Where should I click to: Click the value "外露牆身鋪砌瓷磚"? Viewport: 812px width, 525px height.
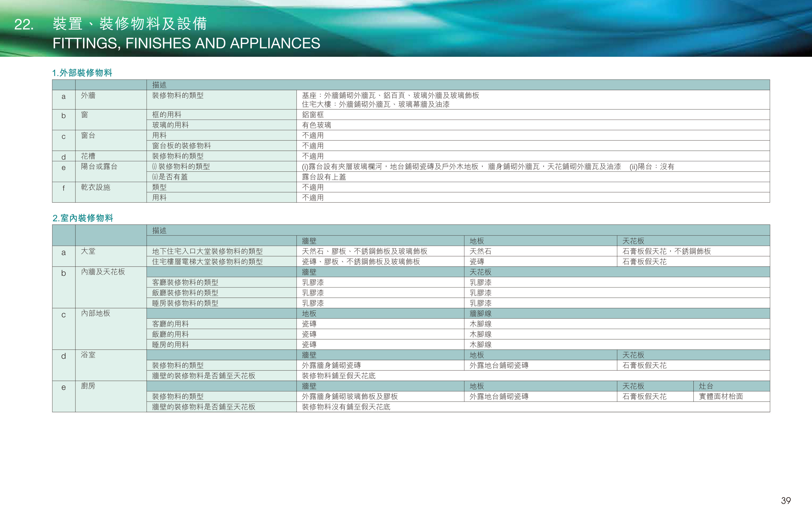coord(331,366)
